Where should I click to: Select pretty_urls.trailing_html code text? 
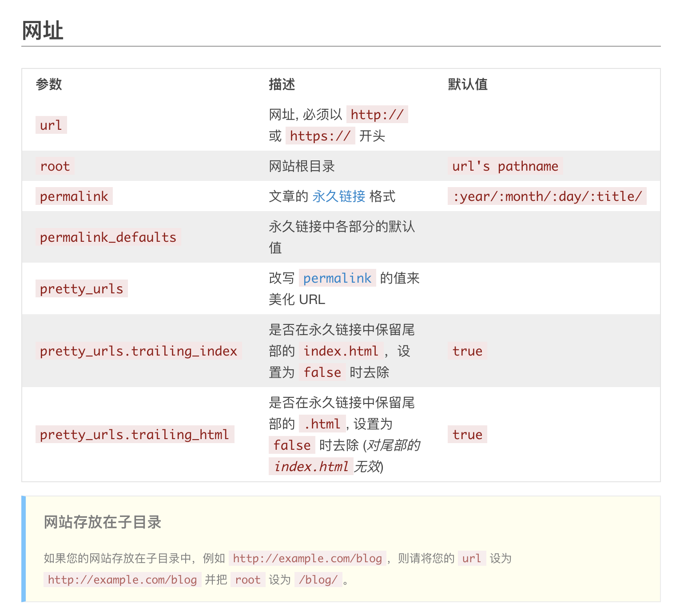[135, 434]
